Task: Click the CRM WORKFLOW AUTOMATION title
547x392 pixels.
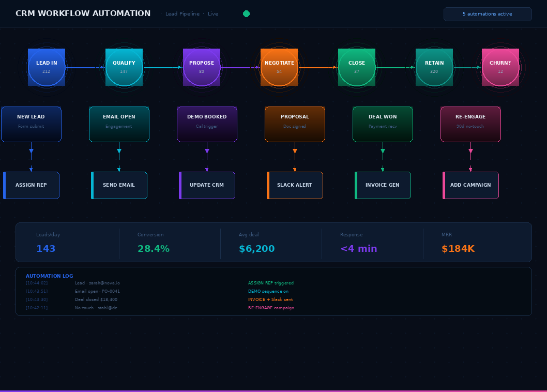Action: pyautogui.click(x=83, y=13)
